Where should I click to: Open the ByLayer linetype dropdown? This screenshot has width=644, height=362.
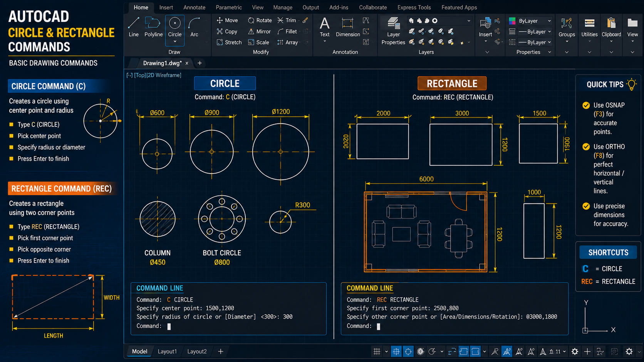coord(535,42)
